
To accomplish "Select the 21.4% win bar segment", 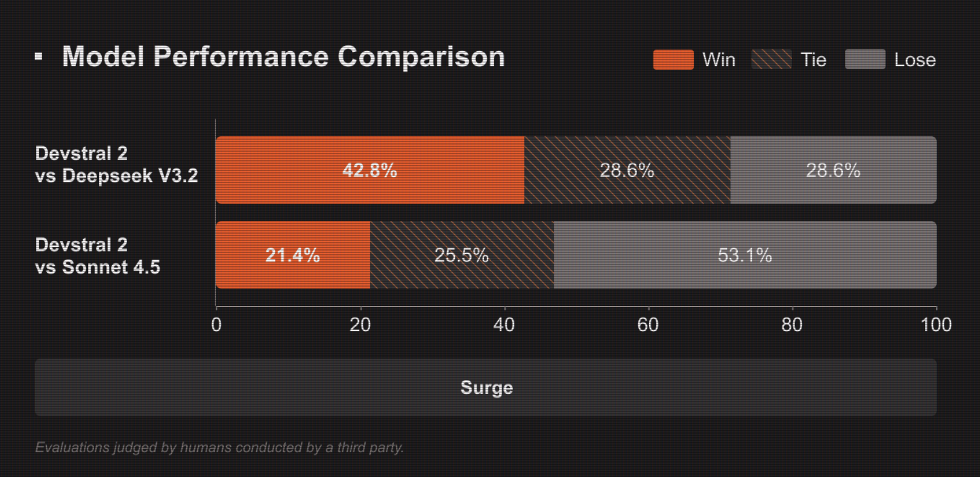I will coord(292,255).
